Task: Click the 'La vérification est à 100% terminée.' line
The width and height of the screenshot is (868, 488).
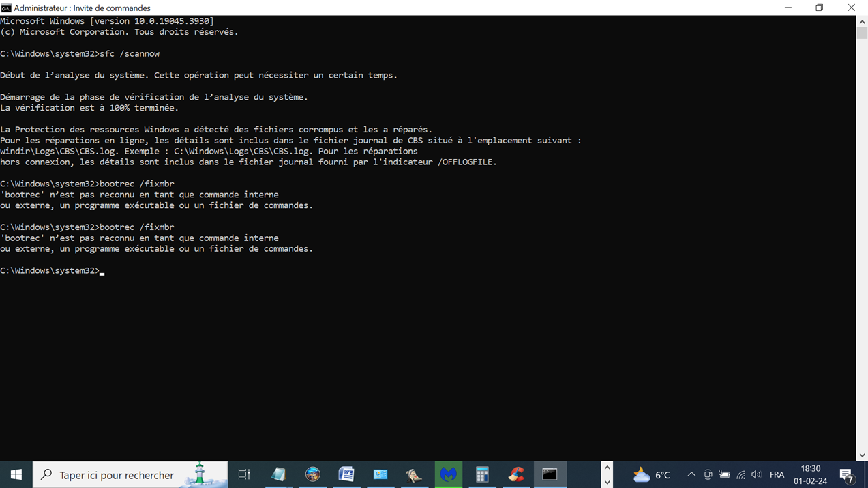Action: [89, 108]
